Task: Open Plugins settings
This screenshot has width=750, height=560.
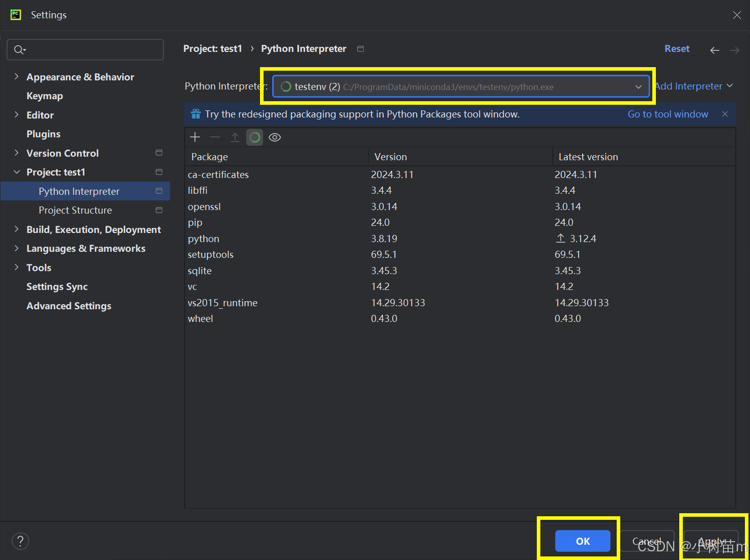Action: (x=43, y=134)
